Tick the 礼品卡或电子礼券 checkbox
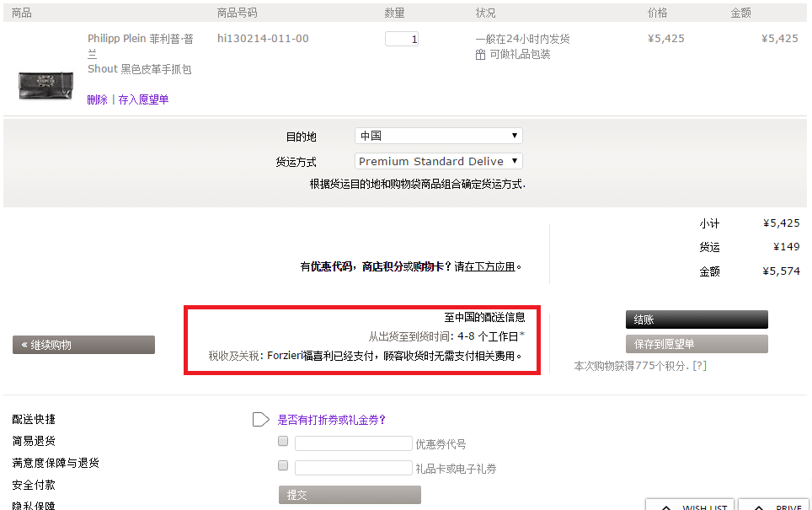 coord(283,465)
